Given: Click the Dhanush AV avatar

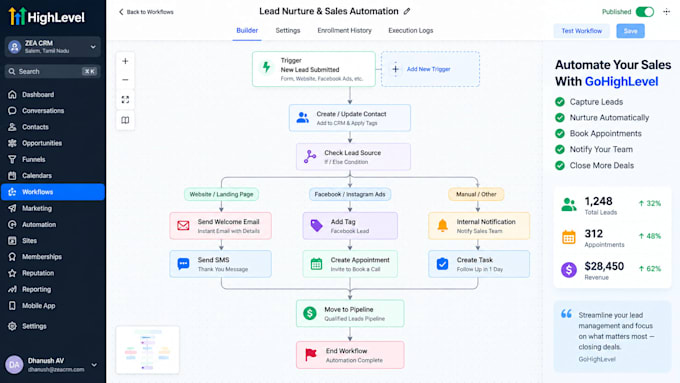Looking at the screenshot, I should (14, 365).
